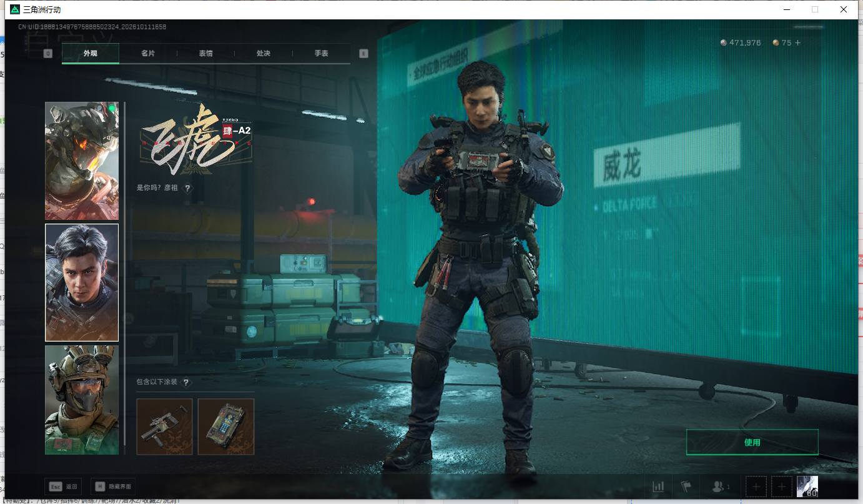The image size is (863, 504).
Task: Maximize the 三角洲行动 window
Action: pos(815,9)
